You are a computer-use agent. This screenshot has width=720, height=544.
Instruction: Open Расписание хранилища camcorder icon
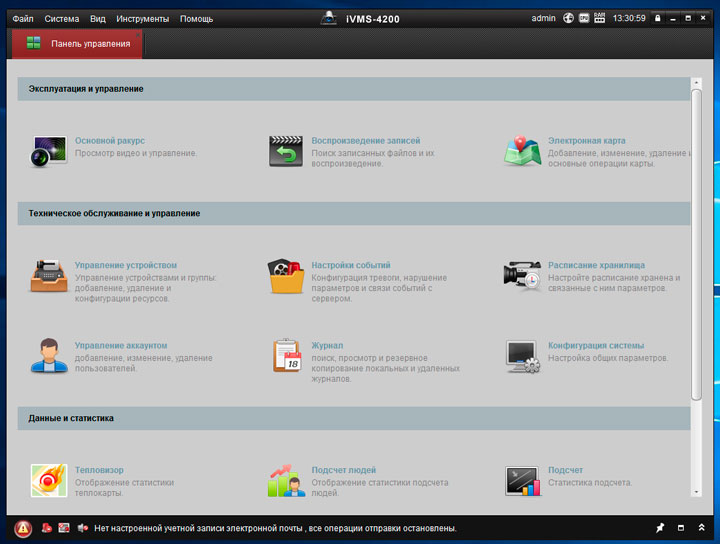tap(522, 276)
